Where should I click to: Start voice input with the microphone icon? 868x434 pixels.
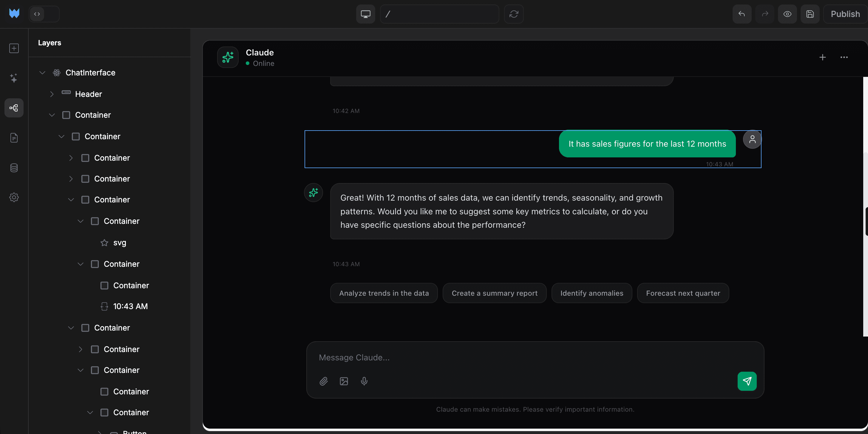364,382
